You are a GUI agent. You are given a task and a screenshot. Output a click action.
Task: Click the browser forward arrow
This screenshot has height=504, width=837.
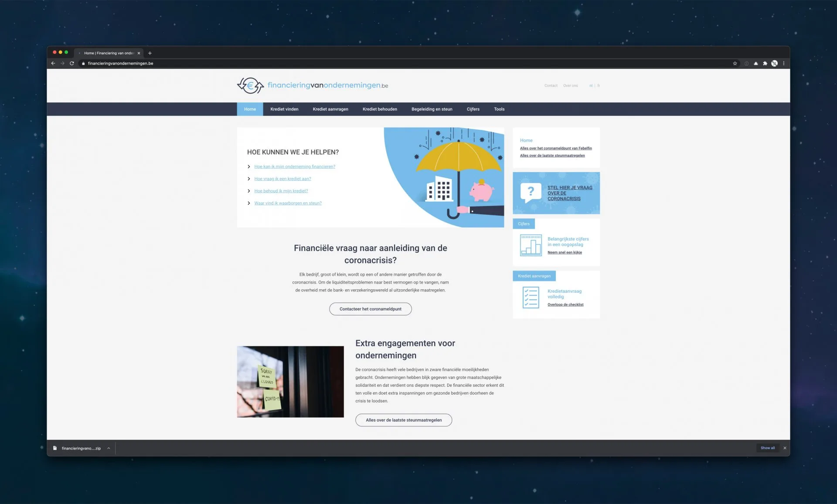tap(62, 64)
